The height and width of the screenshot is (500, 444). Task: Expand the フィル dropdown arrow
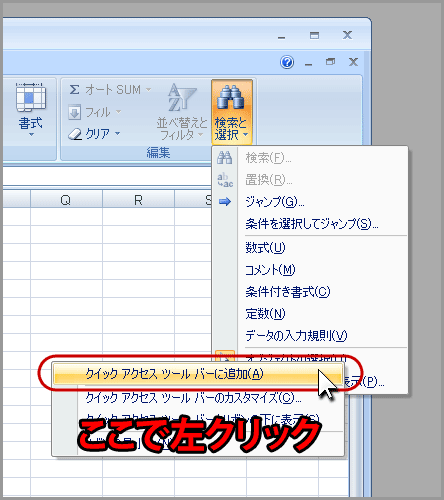point(118,112)
